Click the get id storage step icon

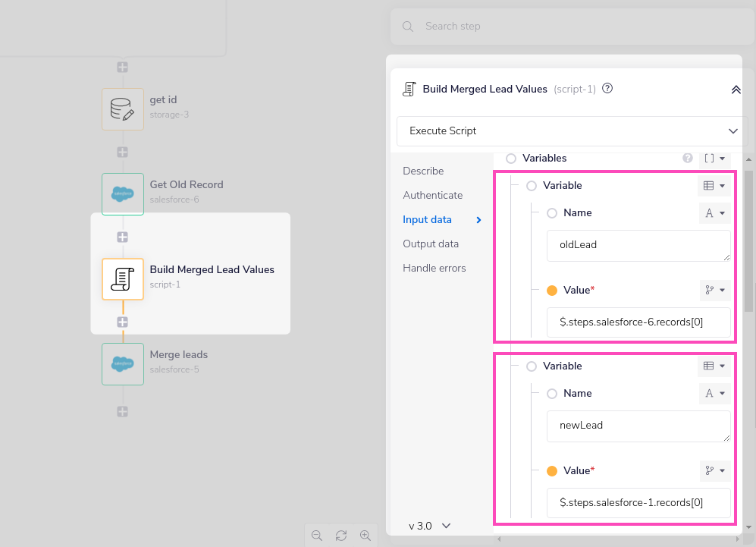click(x=122, y=109)
